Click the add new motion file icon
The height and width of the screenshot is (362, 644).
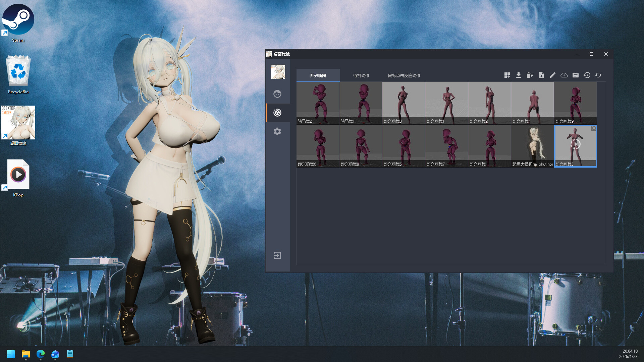[x=541, y=75]
